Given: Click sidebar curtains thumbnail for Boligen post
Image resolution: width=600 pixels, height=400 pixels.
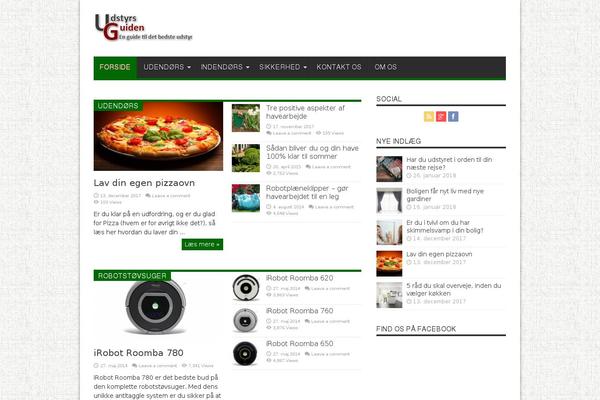Looking at the screenshot, I should click(x=389, y=200).
